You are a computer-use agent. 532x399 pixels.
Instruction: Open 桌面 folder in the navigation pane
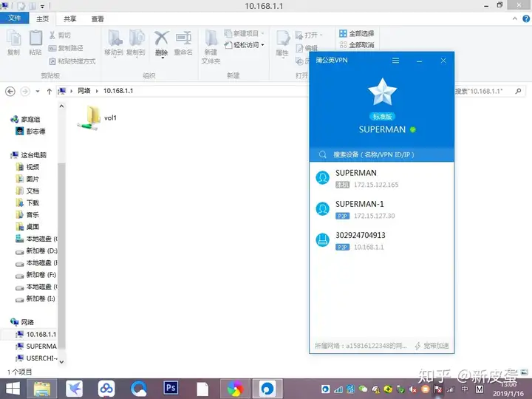(28, 227)
